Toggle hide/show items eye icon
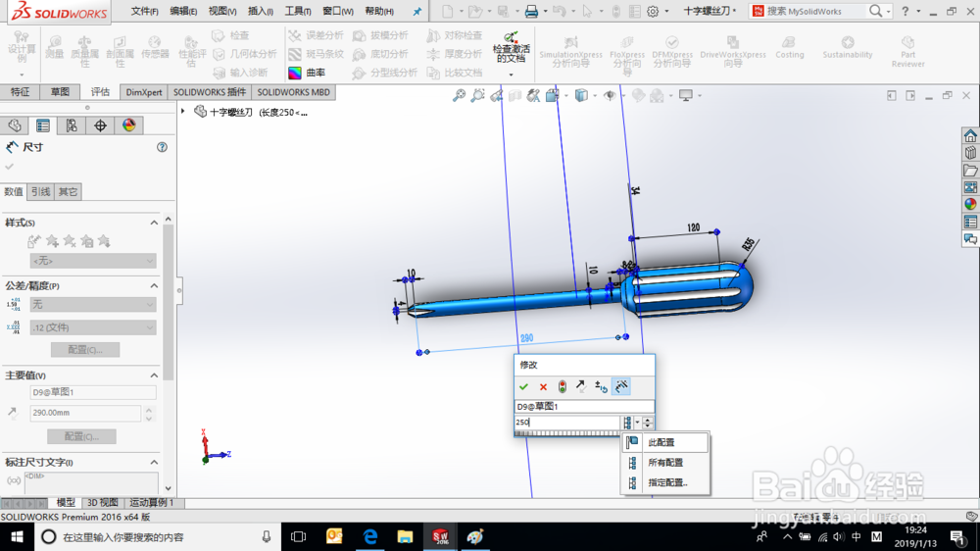Screen dimensions: 980x551 pyautogui.click(x=610, y=96)
